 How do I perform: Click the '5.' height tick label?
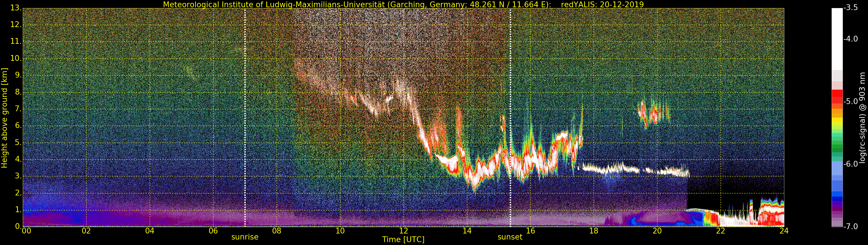coord(18,142)
